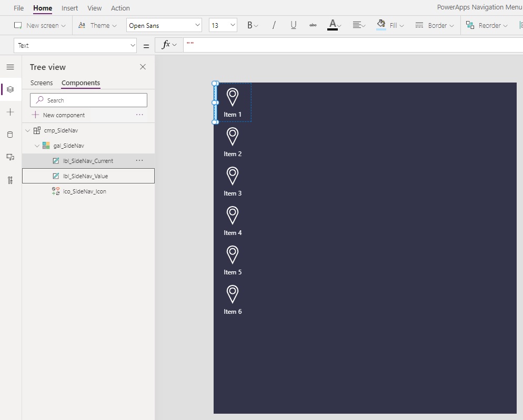Open the Open Sans font dropdown
523x420 pixels.
click(164, 25)
